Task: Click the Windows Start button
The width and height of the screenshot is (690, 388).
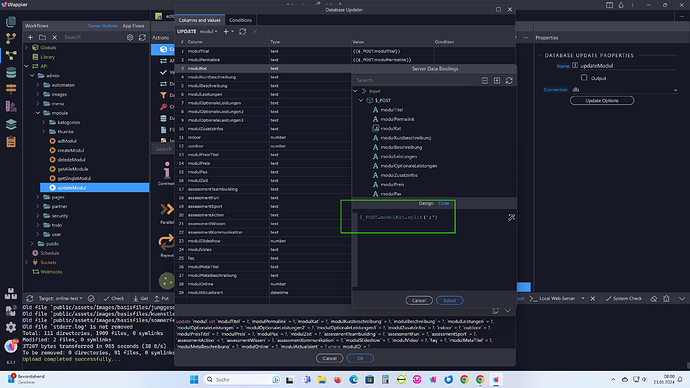Action: pyautogui.click(x=194, y=380)
